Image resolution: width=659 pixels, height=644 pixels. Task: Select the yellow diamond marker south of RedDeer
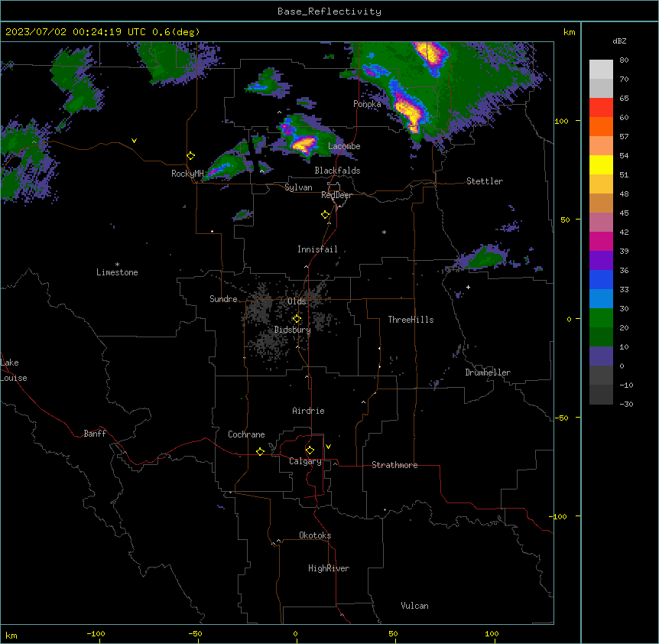click(x=326, y=215)
